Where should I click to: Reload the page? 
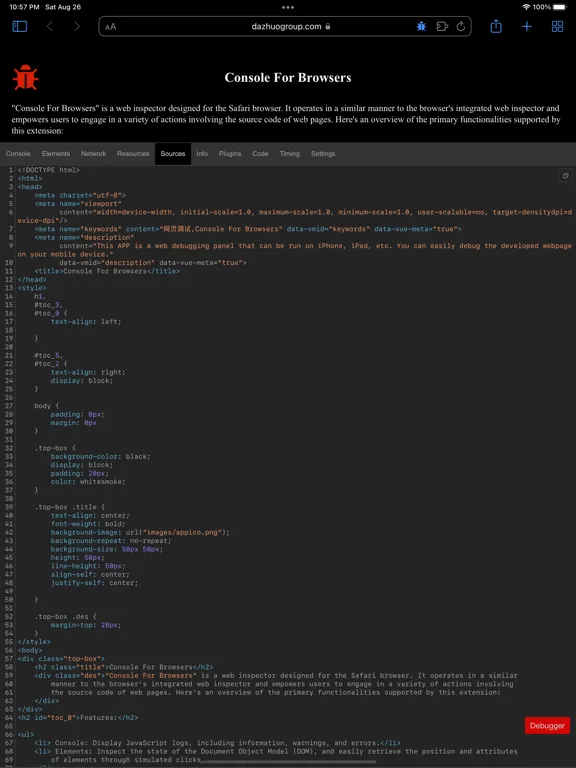coord(461,26)
